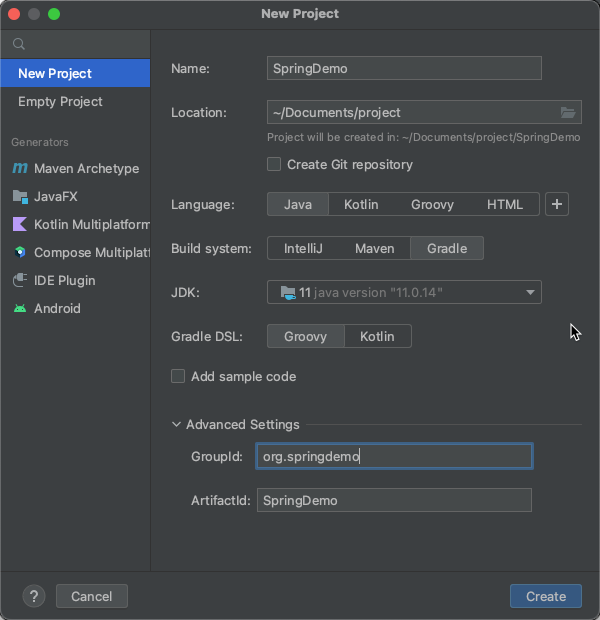Choose JavaFX generator
This screenshot has height=620, width=600.
coord(75,197)
